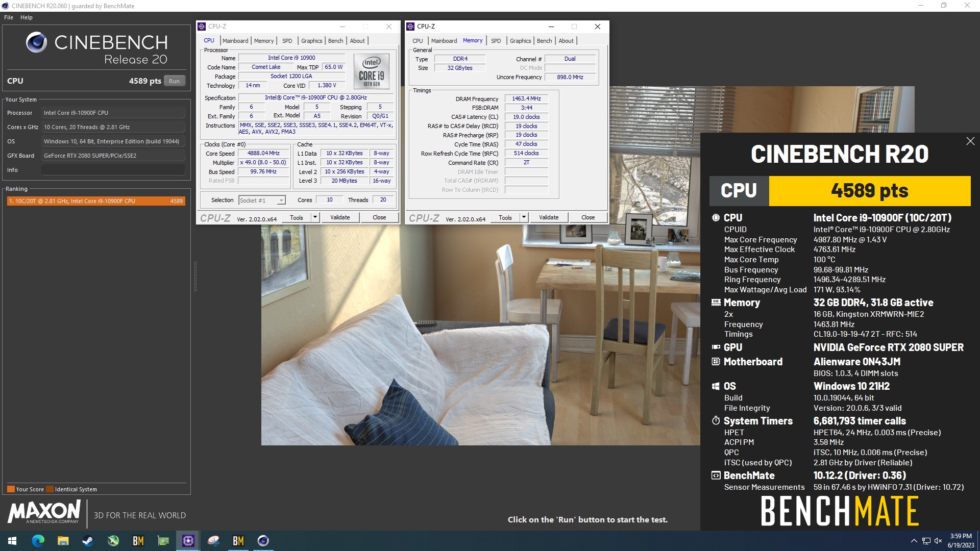Screen dimensions: 980x551
Task: Click the yellow 4589 pts score banner
Action: (870, 191)
